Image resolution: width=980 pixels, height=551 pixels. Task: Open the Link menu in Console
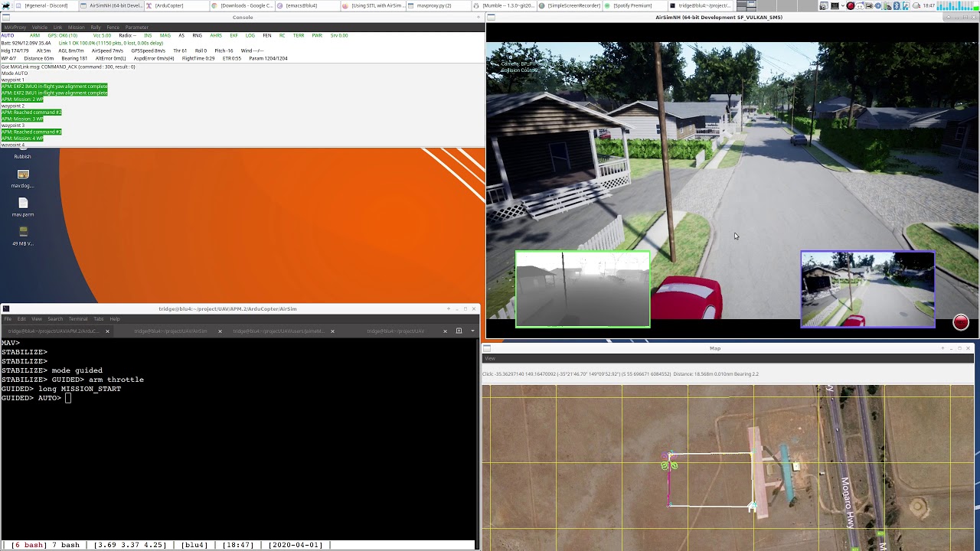(57, 28)
